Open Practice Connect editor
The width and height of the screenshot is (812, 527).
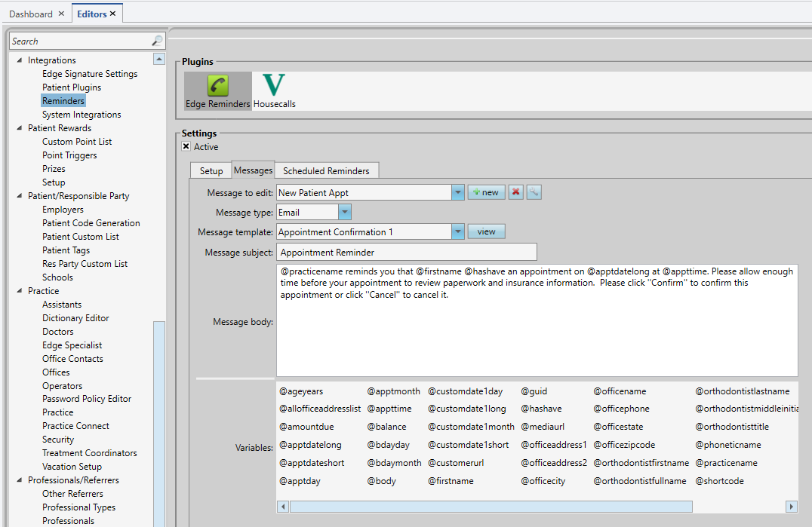tap(75, 426)
